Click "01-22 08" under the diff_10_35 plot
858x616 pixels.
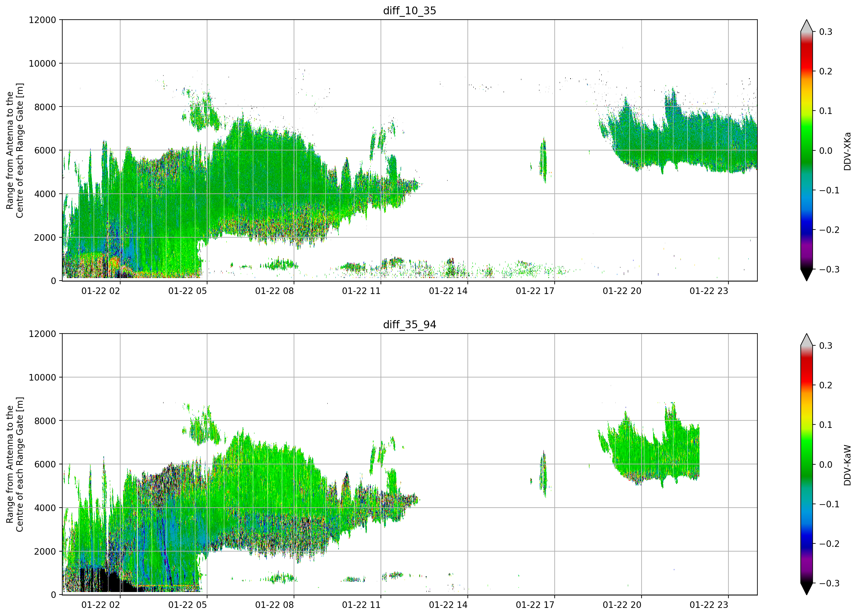[x=275, y=291]
